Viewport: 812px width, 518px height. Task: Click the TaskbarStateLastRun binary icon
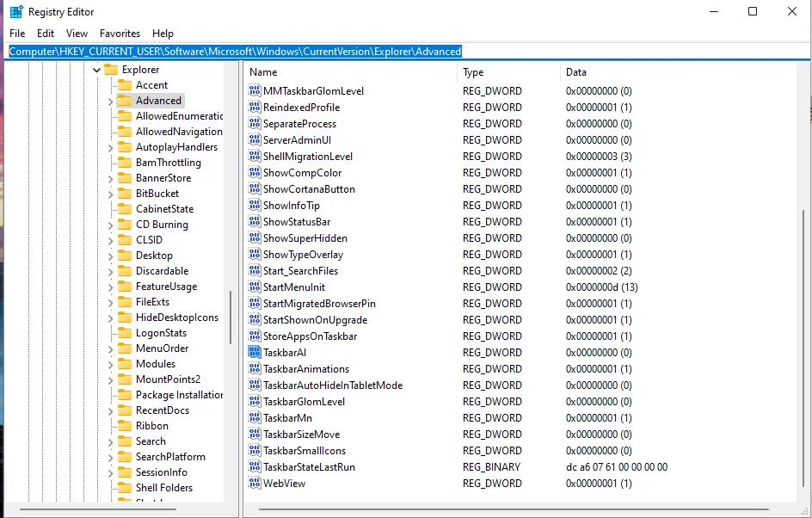[255, 466]
